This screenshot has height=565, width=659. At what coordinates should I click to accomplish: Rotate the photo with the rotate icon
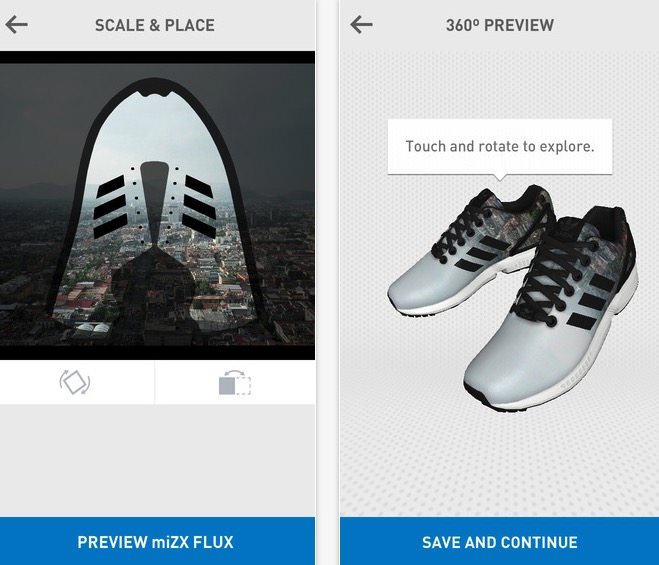tap(75, 382)
